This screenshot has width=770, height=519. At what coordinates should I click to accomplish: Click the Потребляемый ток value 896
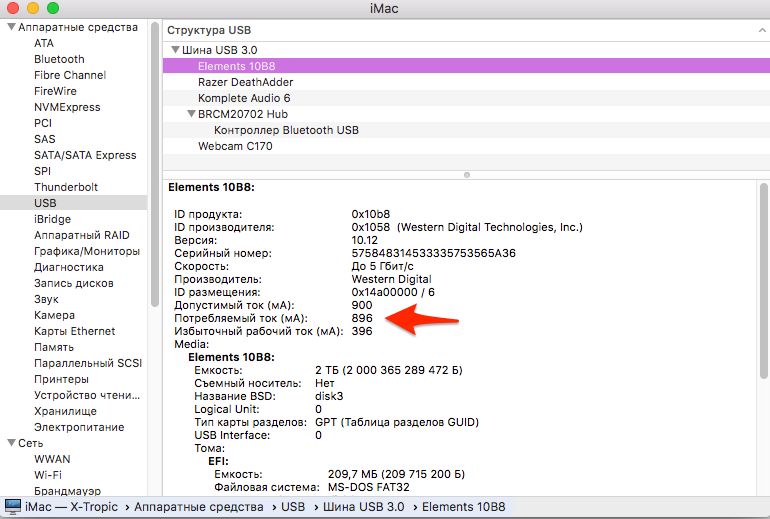click(362, 318)
